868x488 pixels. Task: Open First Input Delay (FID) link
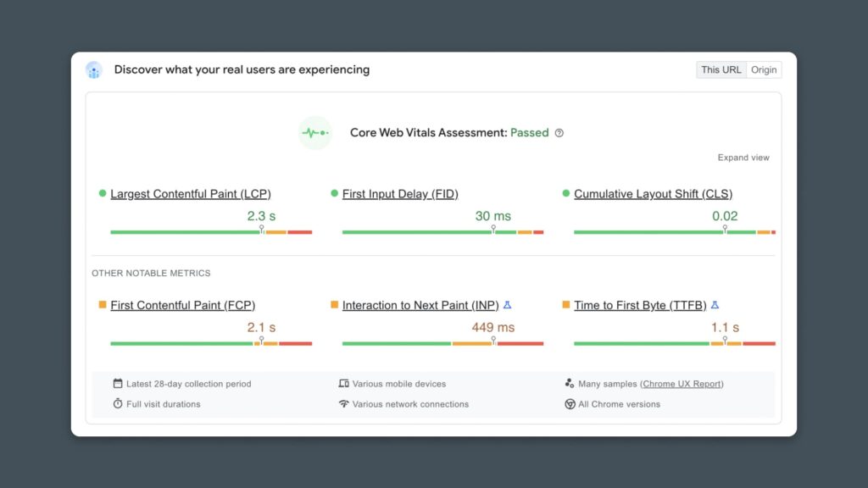[x=400, y=194]
